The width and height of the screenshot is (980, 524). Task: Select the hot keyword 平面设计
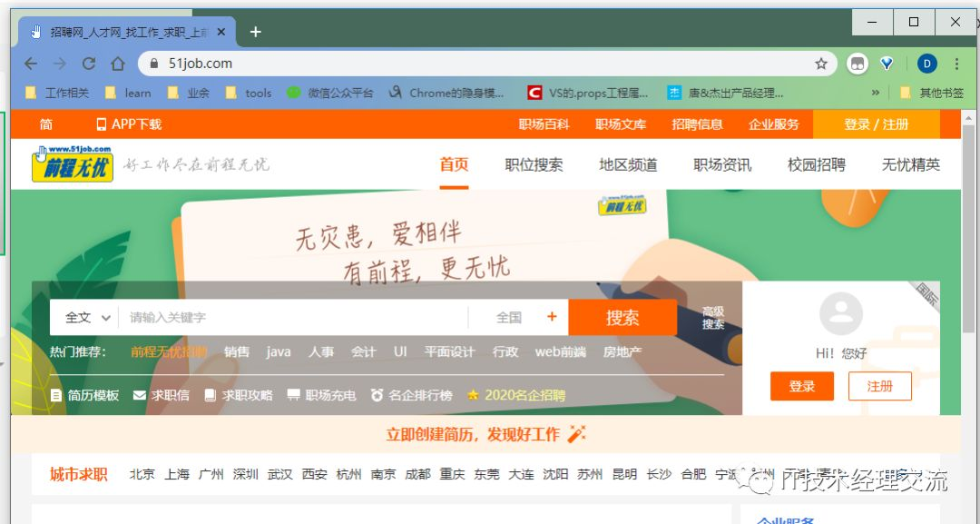[x=449, y=352]
